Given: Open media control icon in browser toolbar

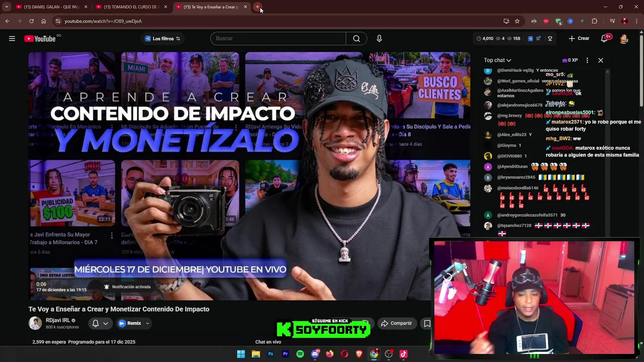Looking at the screenshot, I should (612, 21).
